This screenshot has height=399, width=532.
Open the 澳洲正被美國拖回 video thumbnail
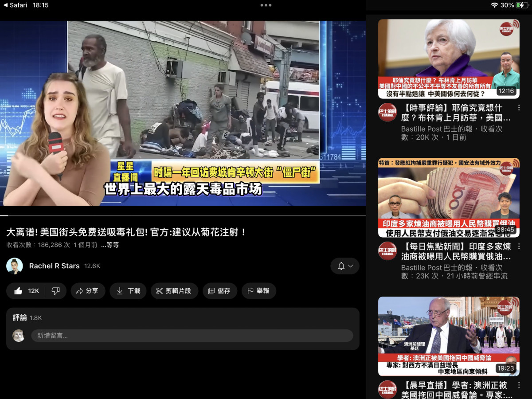point(449,336)
